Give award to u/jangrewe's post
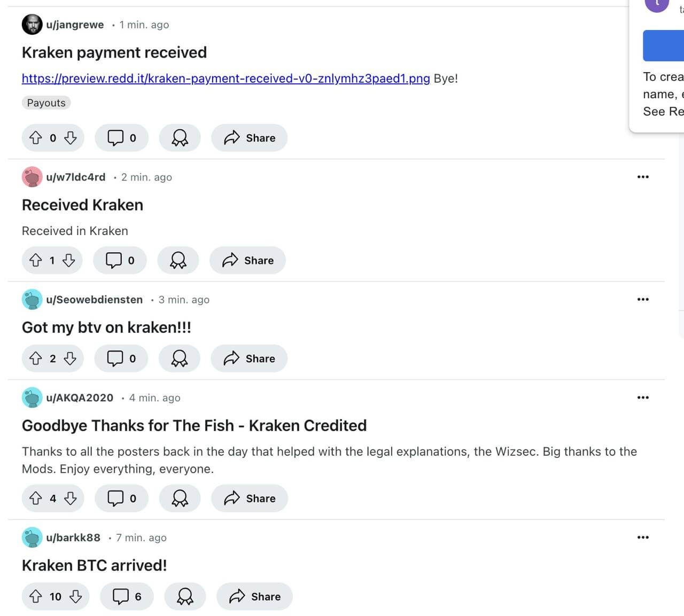This screenshot has width=684, height=616. [180, 138]
